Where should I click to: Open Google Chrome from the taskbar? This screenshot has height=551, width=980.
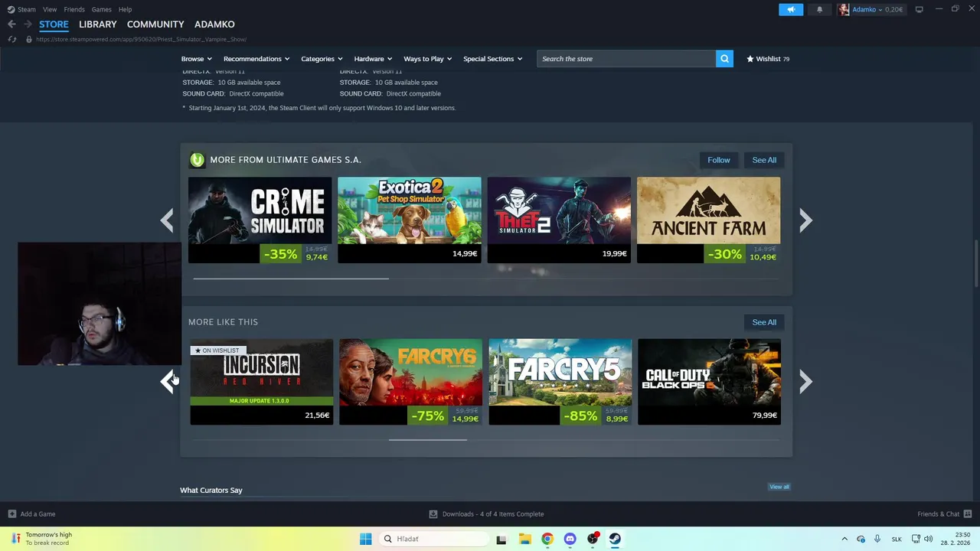tap(547, 539)
